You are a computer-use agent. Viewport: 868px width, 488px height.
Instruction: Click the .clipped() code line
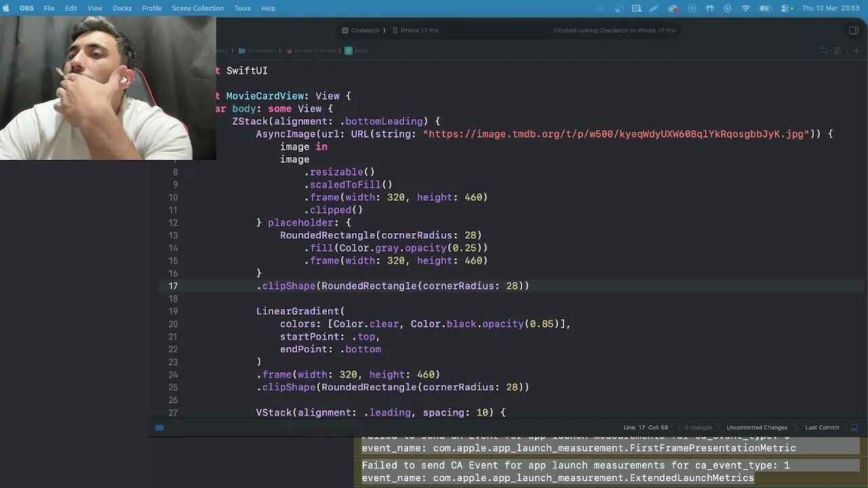333,210
